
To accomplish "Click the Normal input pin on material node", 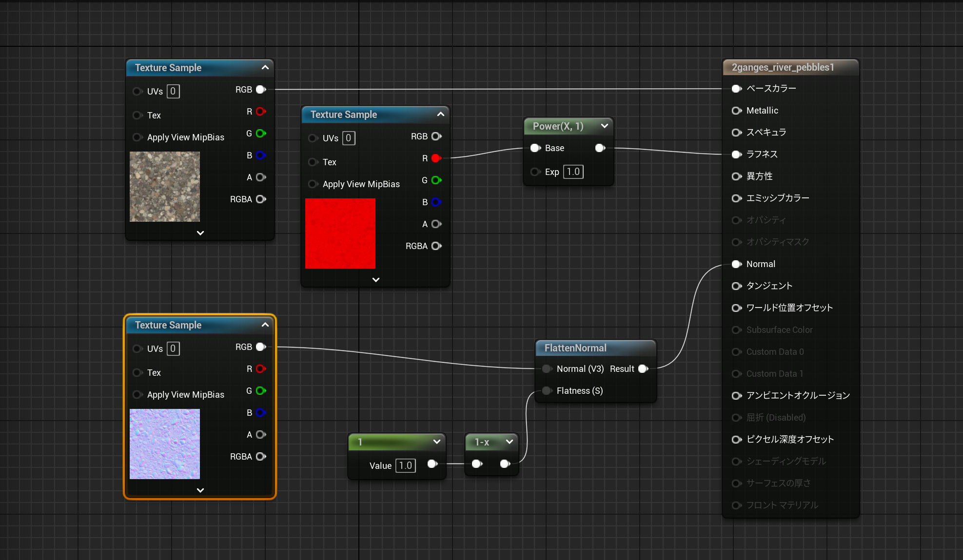I will coord(736,264).
